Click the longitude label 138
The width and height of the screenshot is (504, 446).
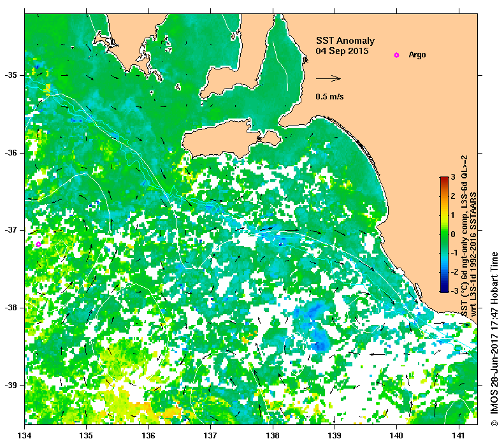pos(273,436)
